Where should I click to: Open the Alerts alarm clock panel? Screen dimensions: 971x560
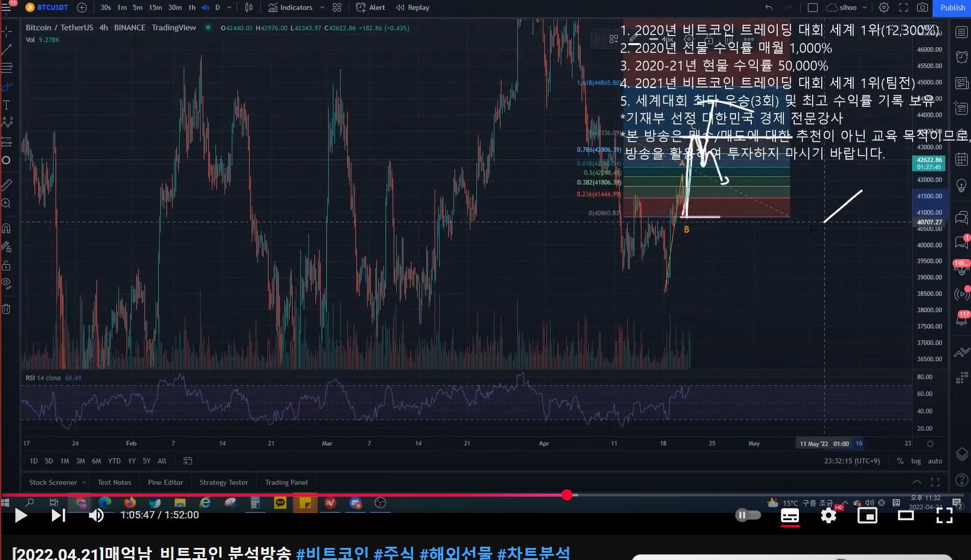(x=961, y=57)
